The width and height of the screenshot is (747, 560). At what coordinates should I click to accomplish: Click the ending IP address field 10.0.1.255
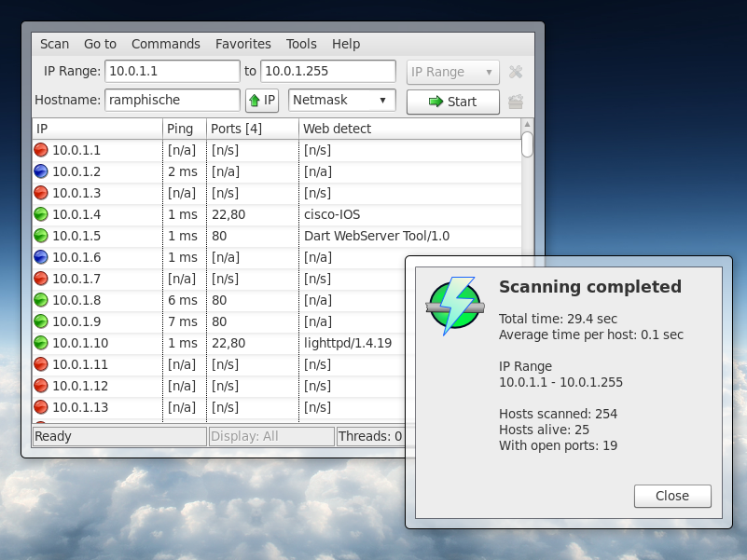[x=327, y=71]
